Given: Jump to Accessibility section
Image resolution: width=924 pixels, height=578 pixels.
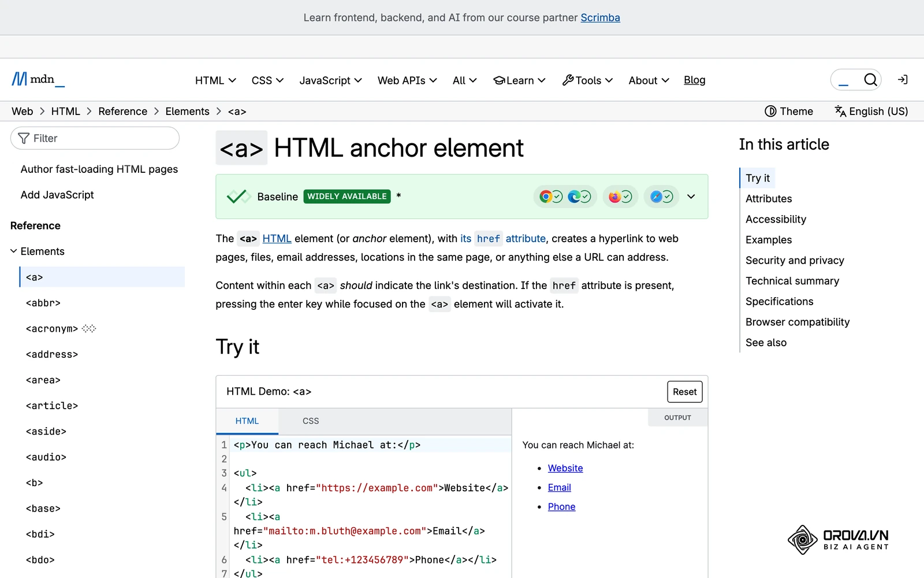Looking at the screenshot, I should 776,219.
